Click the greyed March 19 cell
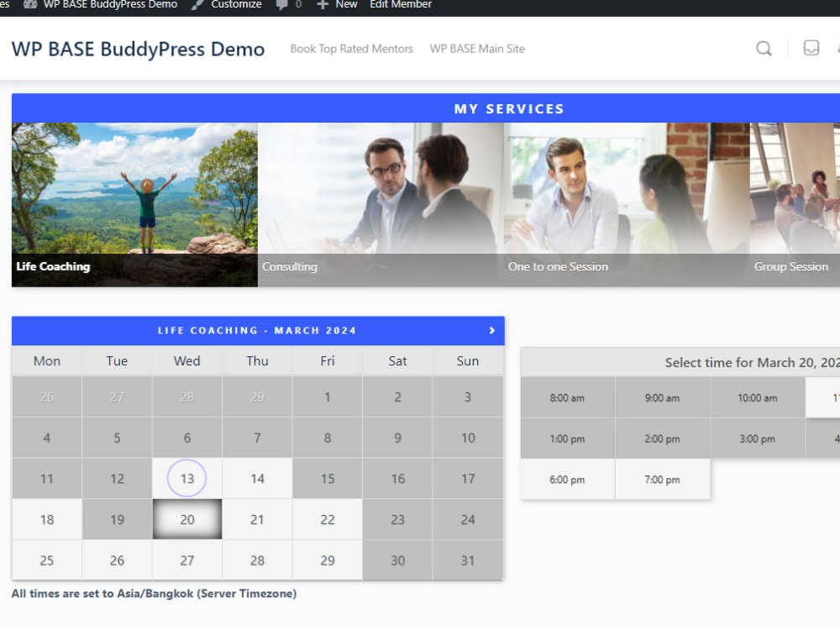 [x=117, y=519]
